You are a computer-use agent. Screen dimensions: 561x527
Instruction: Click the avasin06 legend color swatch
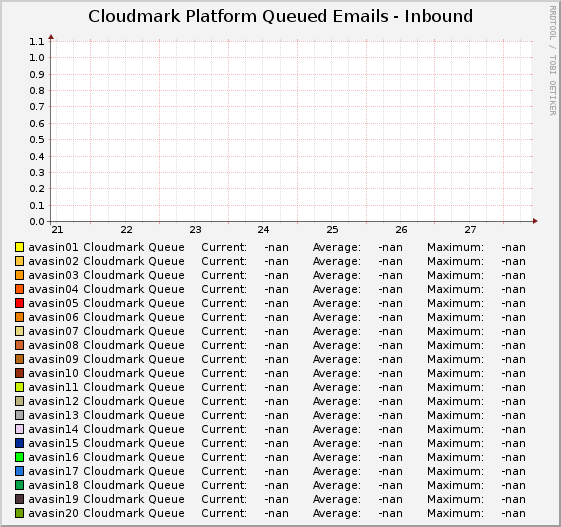(19, 317)
